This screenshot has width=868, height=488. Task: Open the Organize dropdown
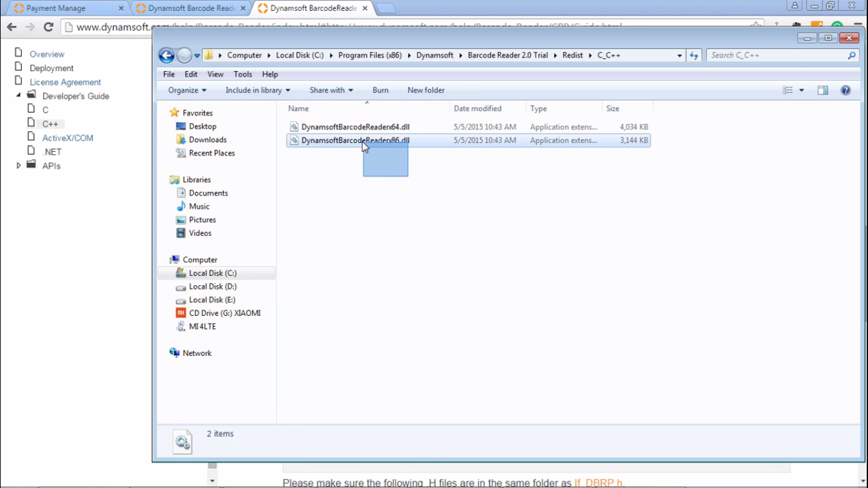[x=186, y=90]
